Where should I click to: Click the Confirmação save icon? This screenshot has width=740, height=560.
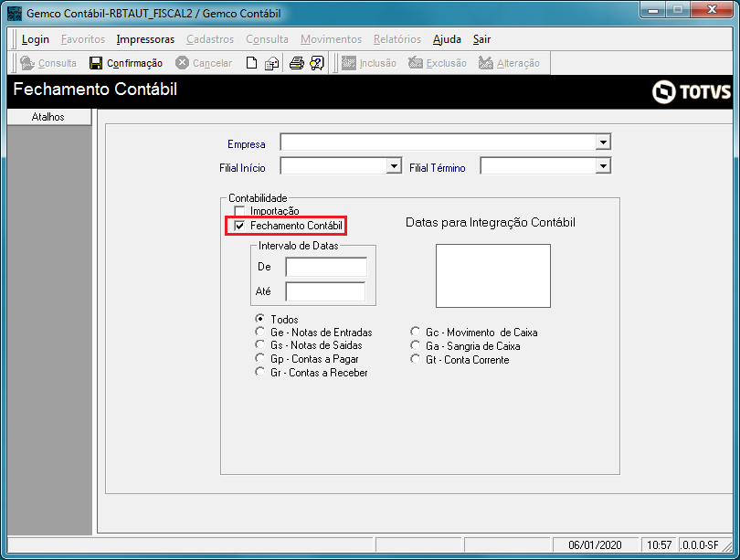coord(96,63)
